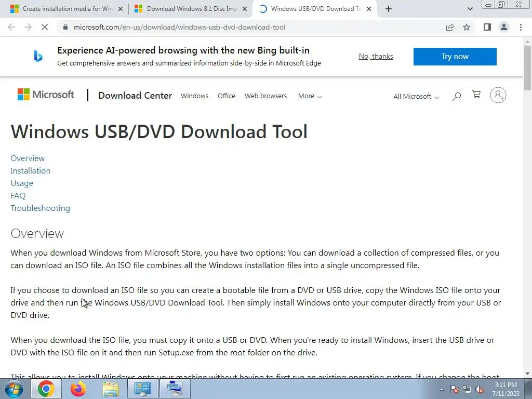532x399 pixels.
Task: Switch to Download Windows 8.1 Disc Image tab
Action: coord(191,9)
